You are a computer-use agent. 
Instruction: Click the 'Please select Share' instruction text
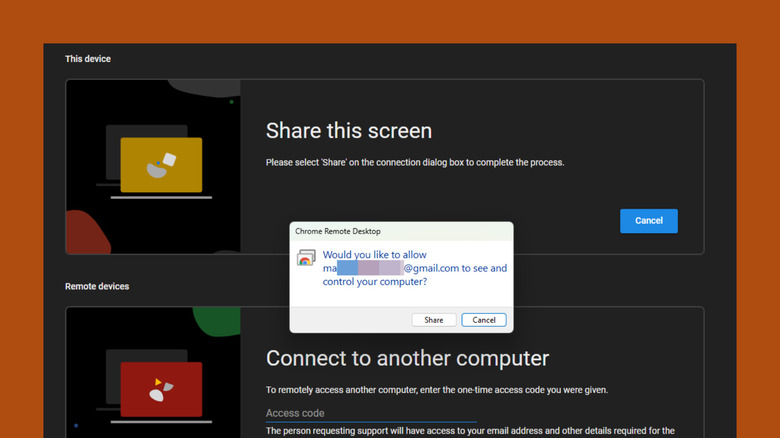415,162
